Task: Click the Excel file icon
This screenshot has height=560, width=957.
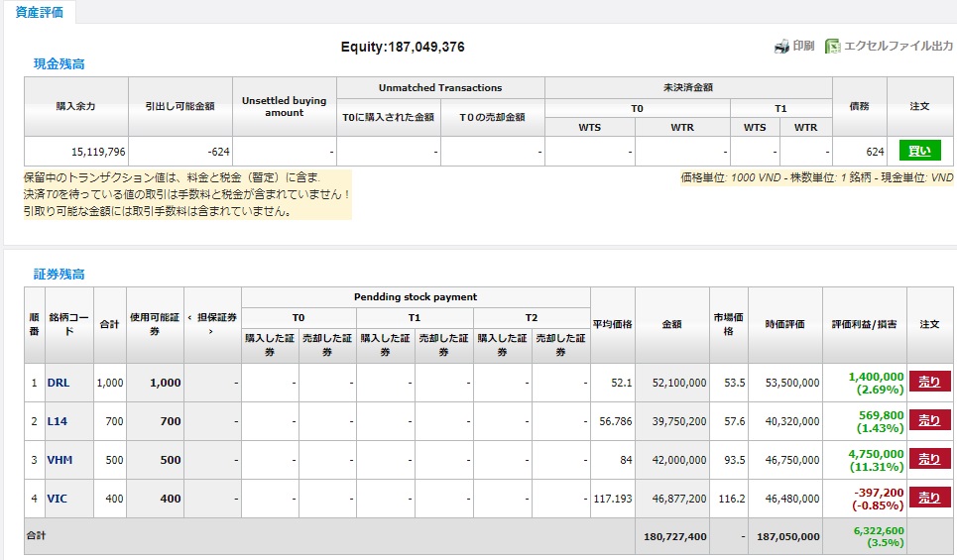Action: pyautogui.click(x=833, y=46)
